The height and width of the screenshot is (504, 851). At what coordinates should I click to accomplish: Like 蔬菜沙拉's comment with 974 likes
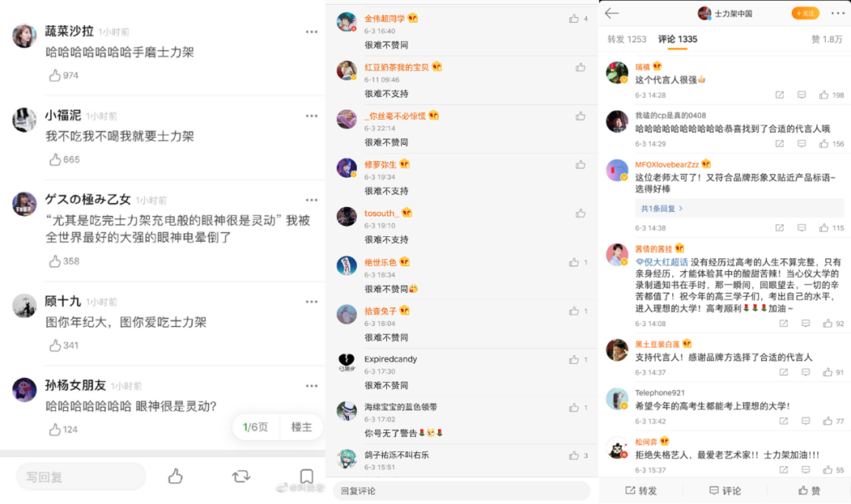pos(55,76)
